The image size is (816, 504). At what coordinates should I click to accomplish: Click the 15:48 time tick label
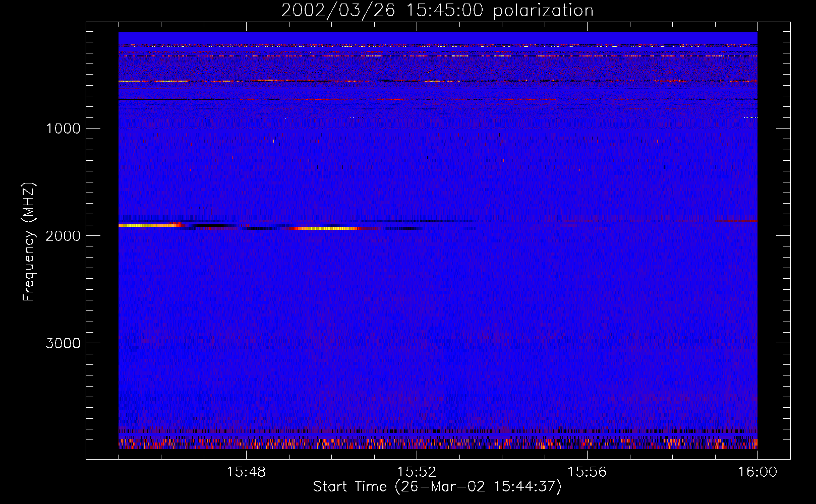pyautogui.click(x=246, y=472)
